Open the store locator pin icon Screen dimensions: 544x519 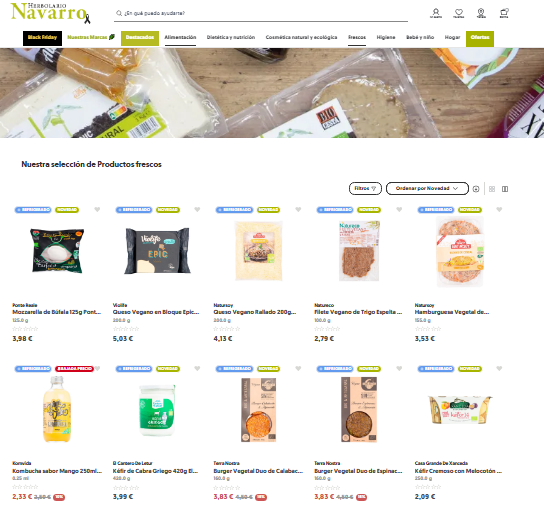[481, 13]
